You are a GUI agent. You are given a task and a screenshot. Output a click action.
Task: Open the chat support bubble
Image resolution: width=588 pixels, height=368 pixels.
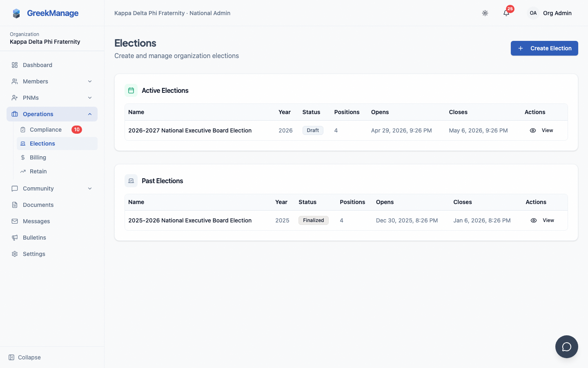click(x=567, y=347)
